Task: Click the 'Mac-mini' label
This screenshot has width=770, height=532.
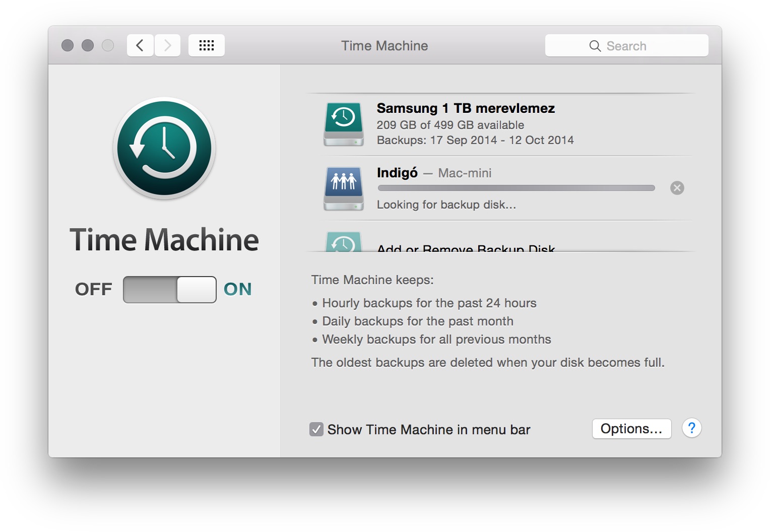Action: click(465, 173)
